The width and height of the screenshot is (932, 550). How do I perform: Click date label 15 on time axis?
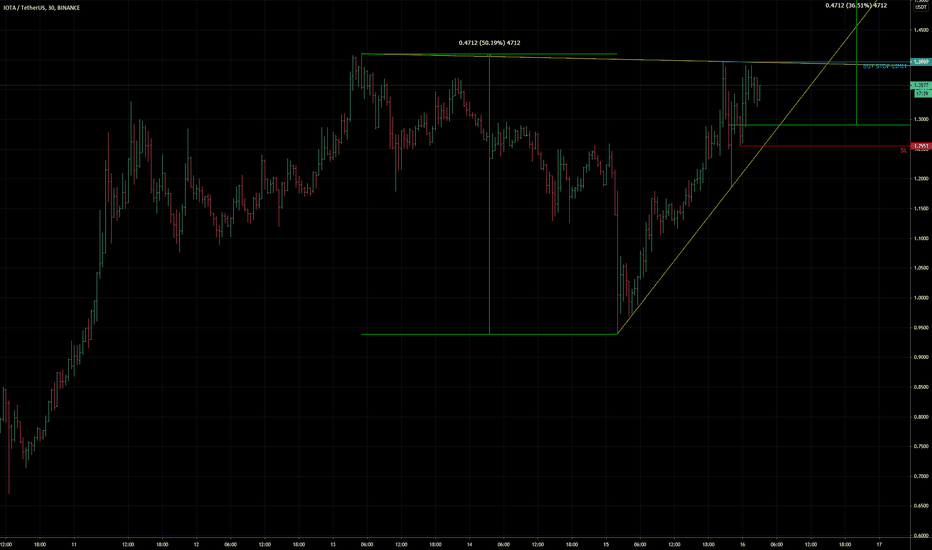[606, 544]
